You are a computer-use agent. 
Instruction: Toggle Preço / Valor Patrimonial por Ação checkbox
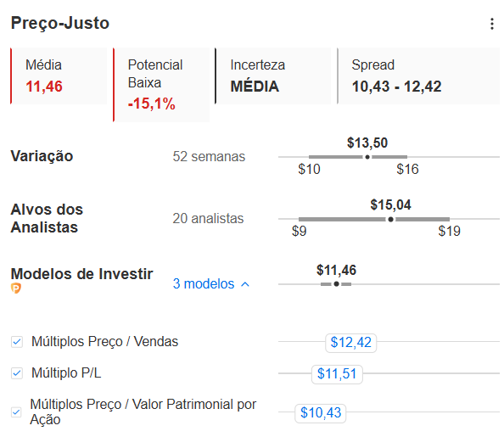[x=16, y=412]
